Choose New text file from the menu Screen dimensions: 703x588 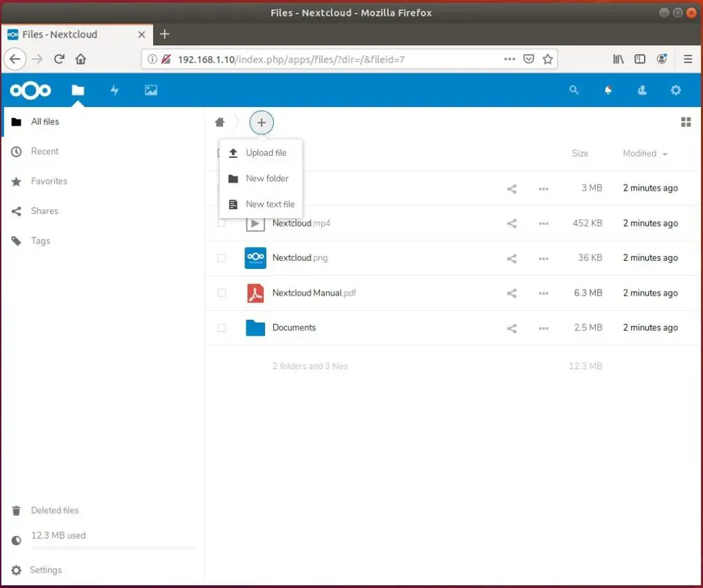point(261,204)
